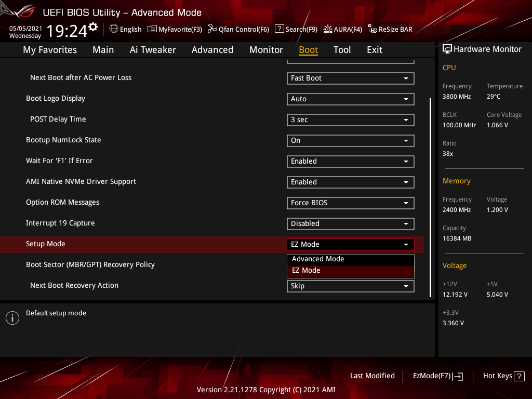Open the Next Boot Recovery Action dropdown
Screen dimensions: 532x399
coord(351,286)
